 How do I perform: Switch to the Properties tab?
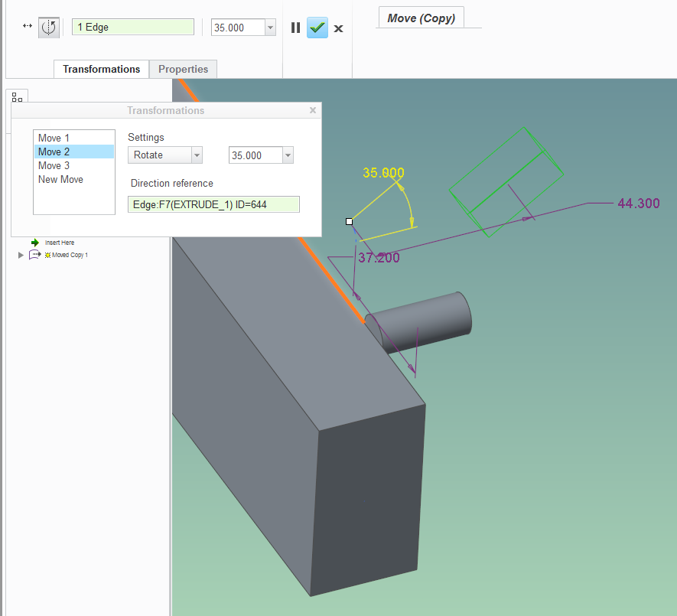(183, 69)
